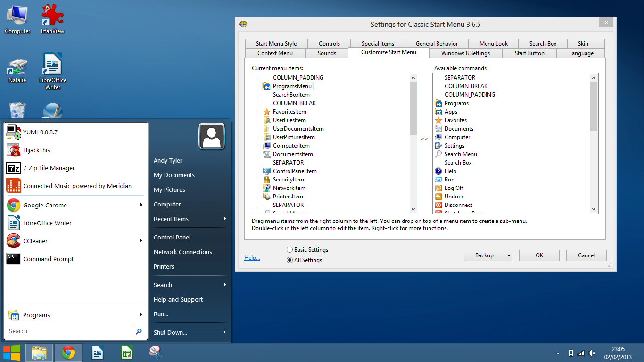Click the Help... link
644x362 pixels.
coord(252,258)
